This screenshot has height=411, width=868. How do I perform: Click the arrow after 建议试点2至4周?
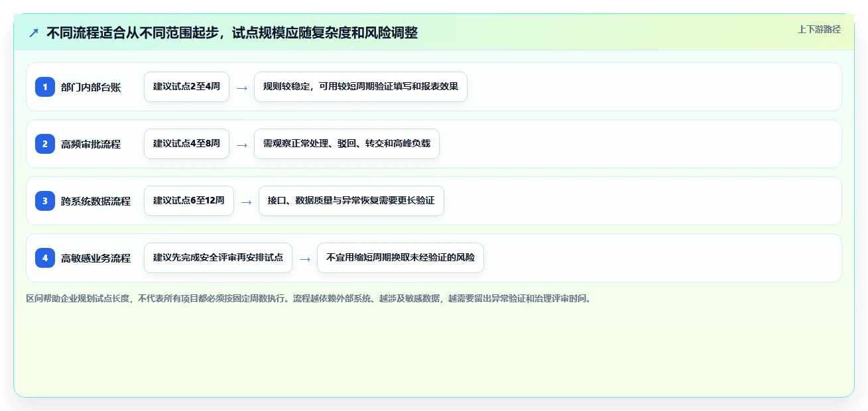tap(242, 88)
